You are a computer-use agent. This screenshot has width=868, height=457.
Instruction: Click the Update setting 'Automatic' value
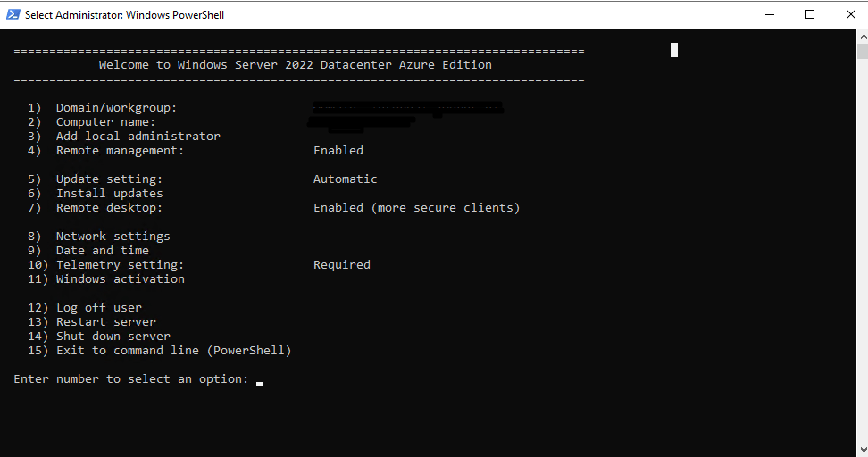[x=345, y=179]
